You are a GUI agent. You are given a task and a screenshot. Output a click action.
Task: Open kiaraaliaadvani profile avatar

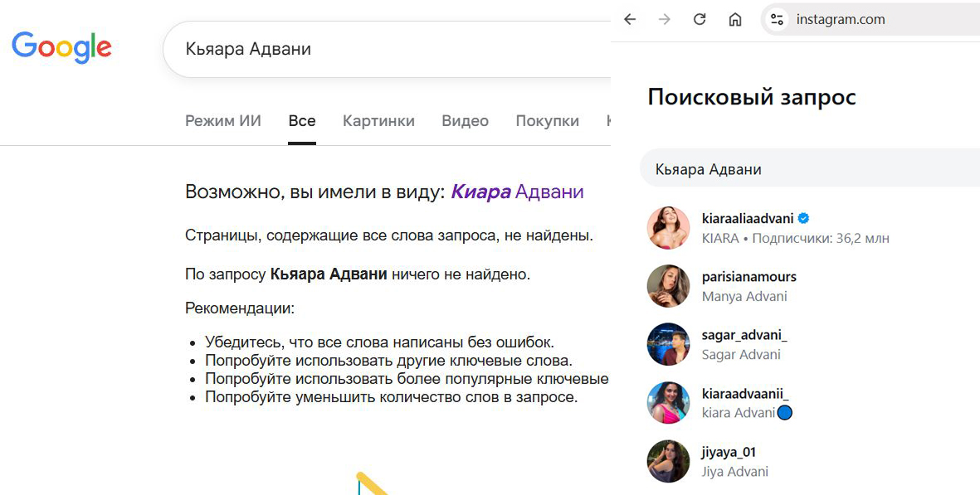668,228
